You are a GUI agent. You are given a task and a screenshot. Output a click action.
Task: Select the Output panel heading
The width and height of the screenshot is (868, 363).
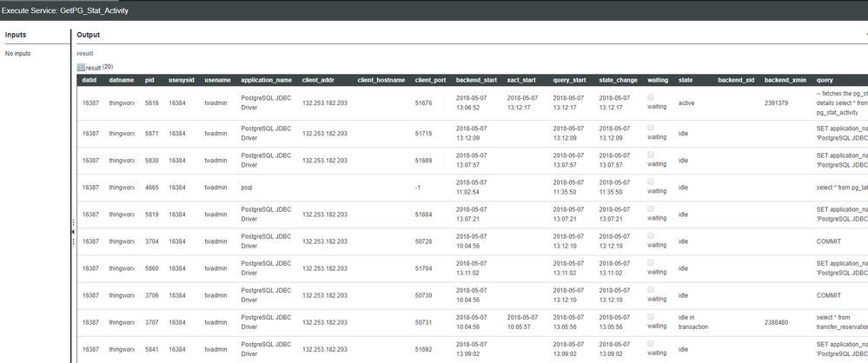pyautogui.click(x=88, y=35)
